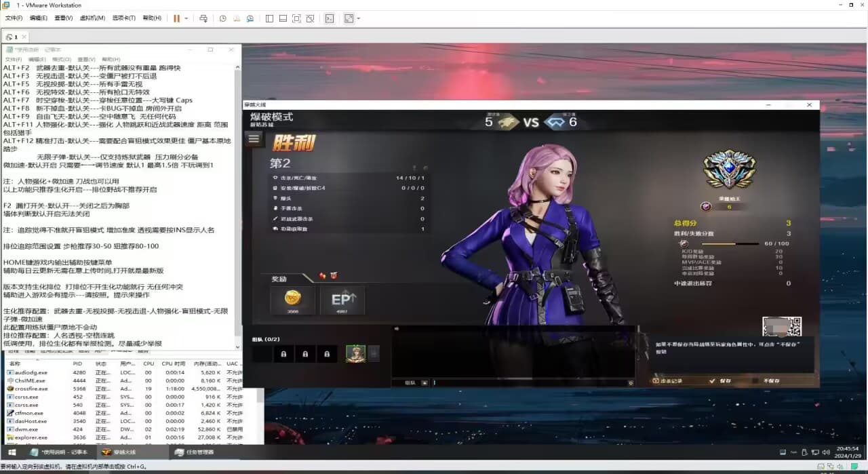Image resolution: width=868 pixels, height=474 pixels.
Task: Expand the stretch display dropdown arrow
Action: coord(358,18)
